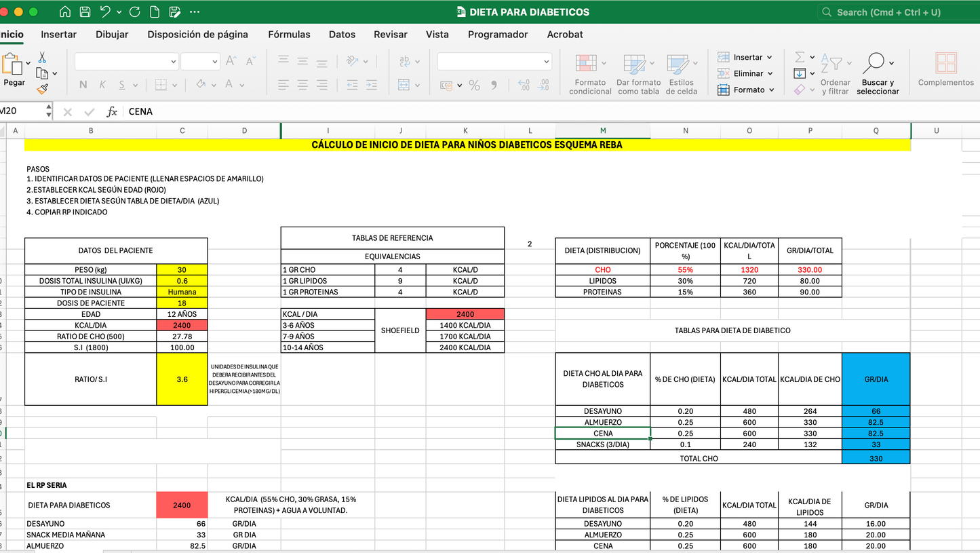Open the number format dropdown
This screenshot has width=980, height=553.
click(x=547, y=62)
